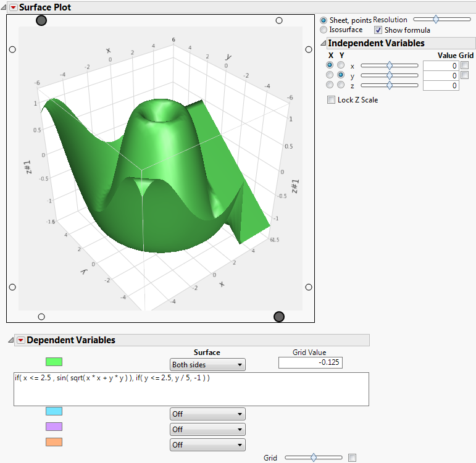Uncheck the Show formula checkbox
This screenshot has width=476, height=463.
pyautogui.click(x=378, y=30)
